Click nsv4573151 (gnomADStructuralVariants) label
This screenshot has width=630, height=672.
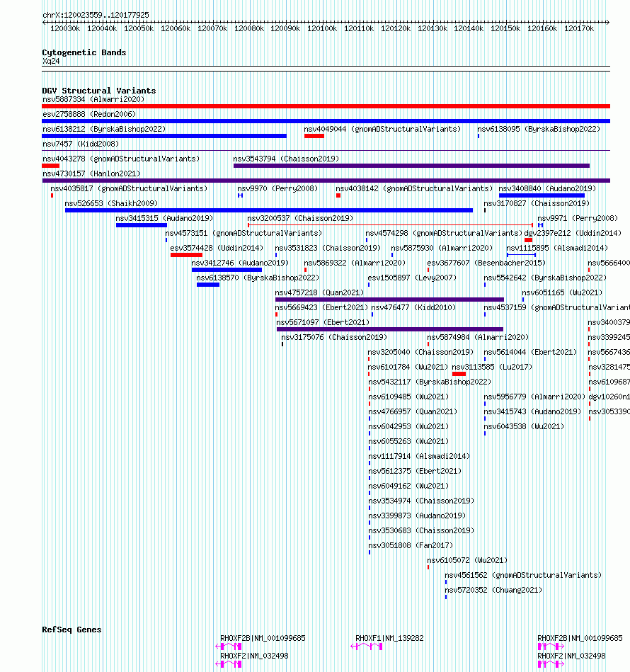click(x=244, y=233)
